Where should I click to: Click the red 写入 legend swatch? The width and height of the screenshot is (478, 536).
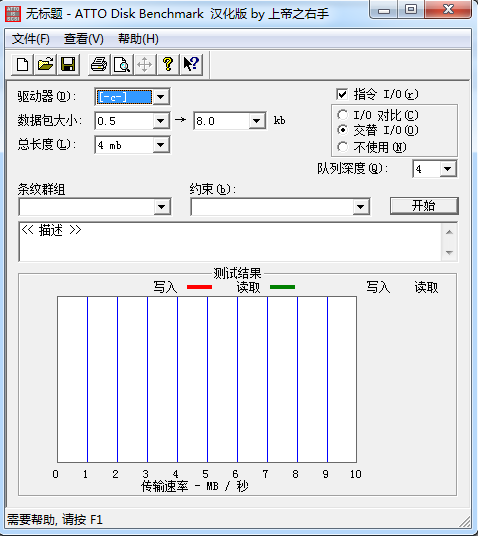(200, 287)
